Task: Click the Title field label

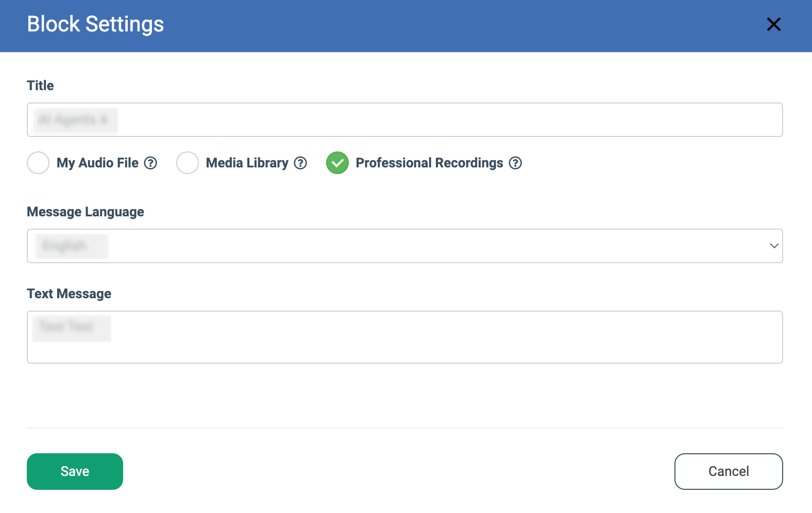Action: (x=40, y=85)
